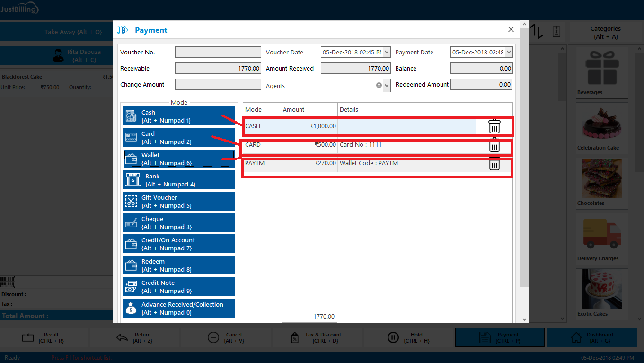
Task: Click the Amount column header
Action: tap(309, 109)
